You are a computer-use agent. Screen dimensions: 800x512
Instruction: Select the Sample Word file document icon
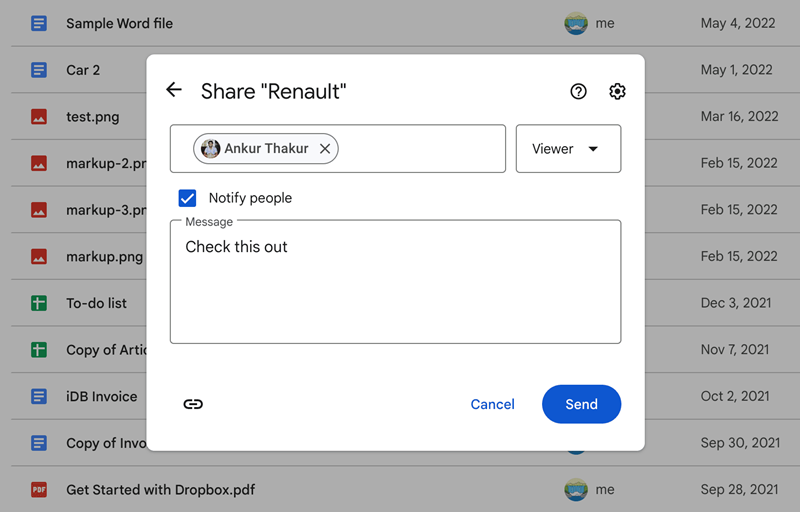[x=39, y=23]
